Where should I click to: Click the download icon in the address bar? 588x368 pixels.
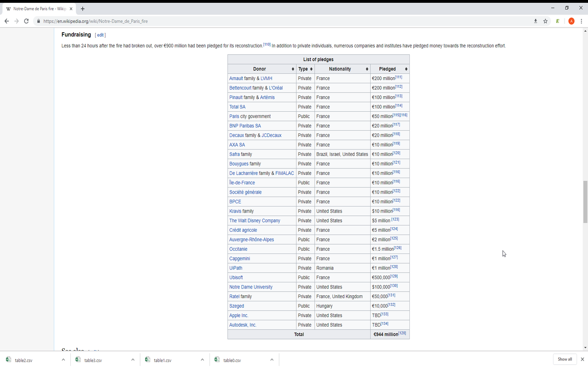535,21
